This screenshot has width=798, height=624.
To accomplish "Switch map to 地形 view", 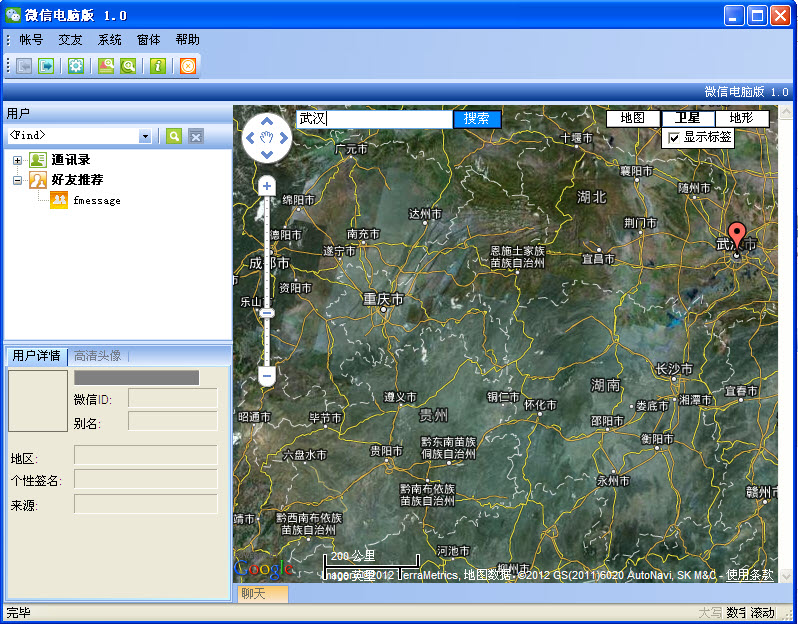I will pos(741,118).
